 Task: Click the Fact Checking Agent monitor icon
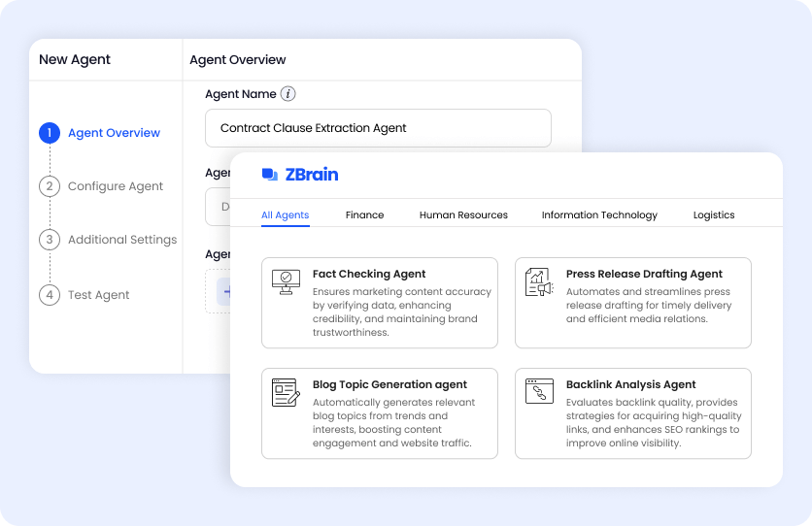tap(286, 281)
